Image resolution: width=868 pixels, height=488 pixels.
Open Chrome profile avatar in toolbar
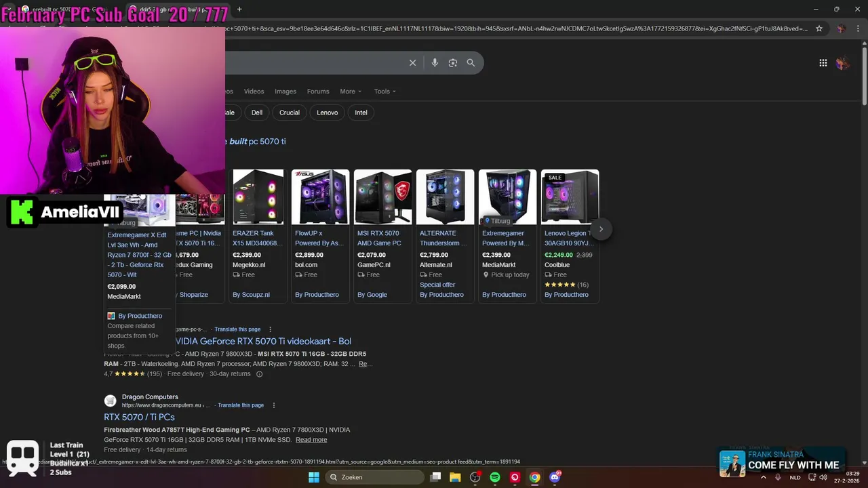(x=841, y=28)
